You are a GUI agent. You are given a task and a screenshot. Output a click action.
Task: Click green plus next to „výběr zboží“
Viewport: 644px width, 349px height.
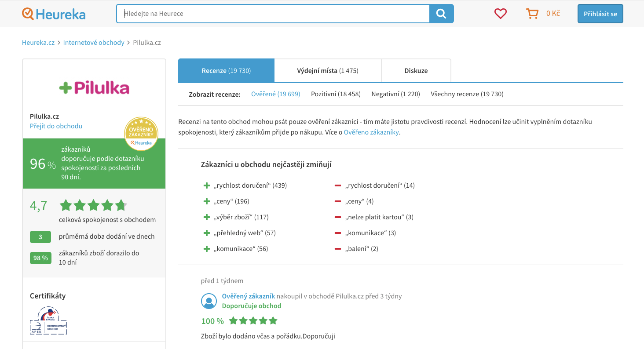tap(207, 217)
